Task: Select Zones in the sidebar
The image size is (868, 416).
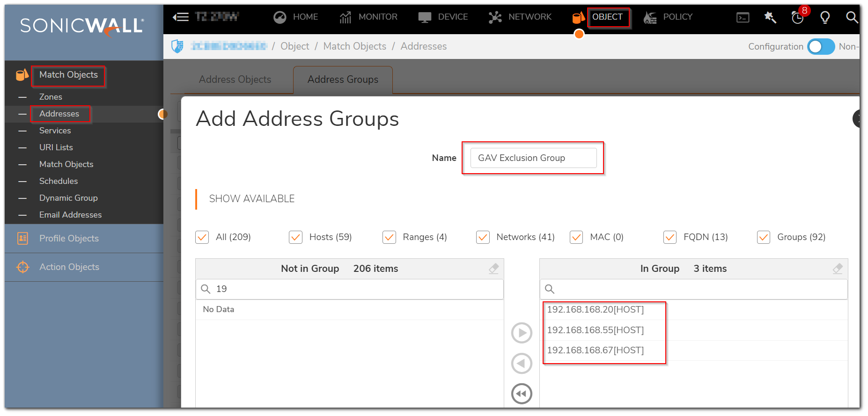Action: coord(51,97)
